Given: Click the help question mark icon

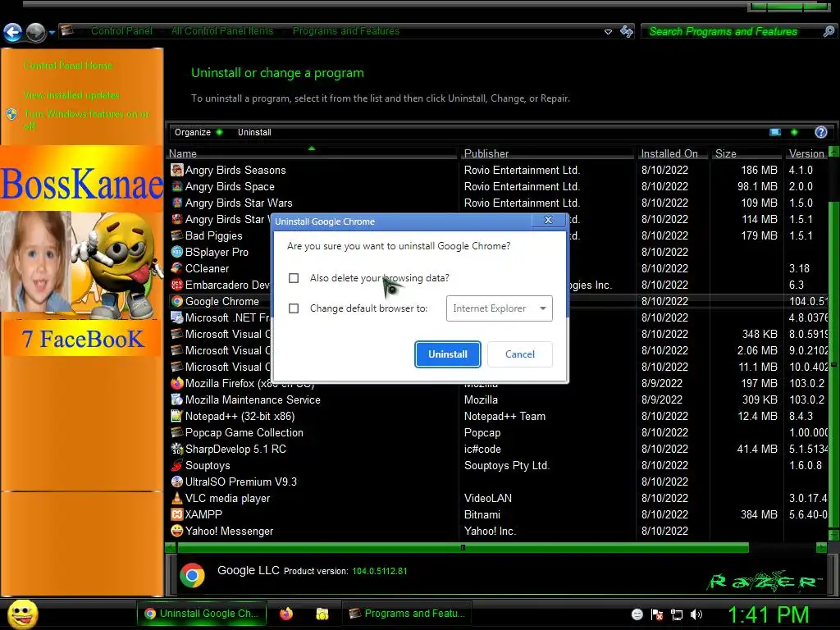Looking at the screenshot, I should 820,132.
